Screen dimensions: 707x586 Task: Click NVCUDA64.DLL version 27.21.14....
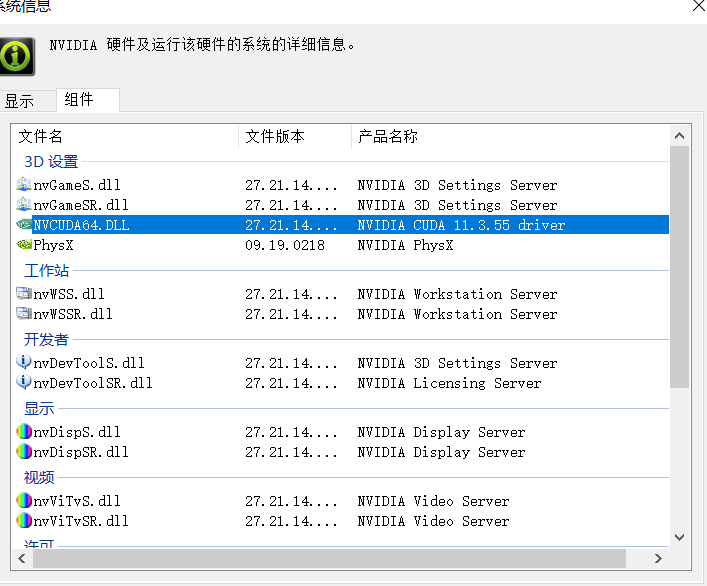[x=291, y=225]
